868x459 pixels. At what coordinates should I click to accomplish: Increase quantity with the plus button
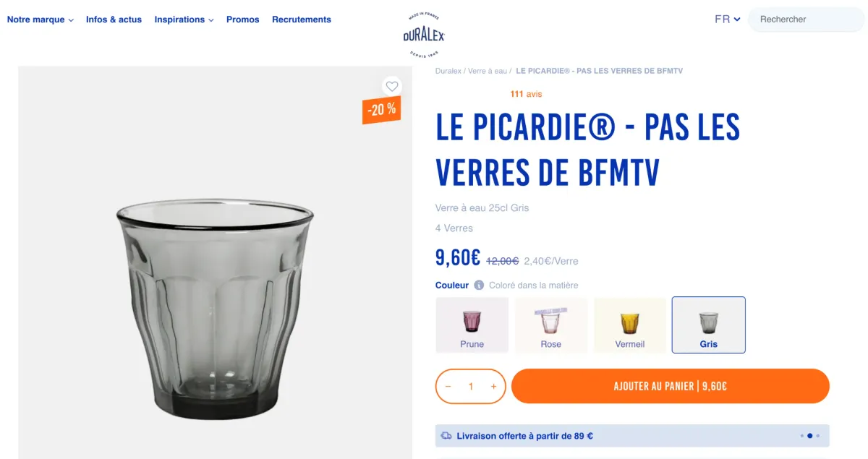[x=493, y=387]
